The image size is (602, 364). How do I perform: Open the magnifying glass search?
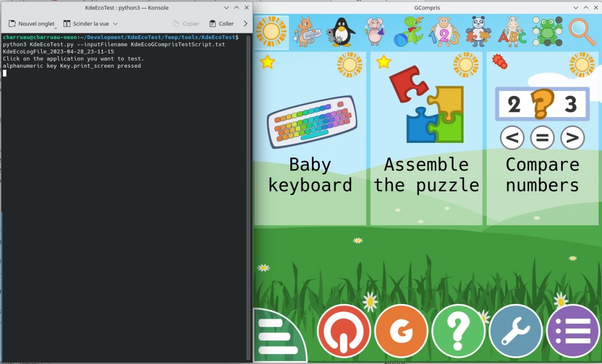coord(582,32)
